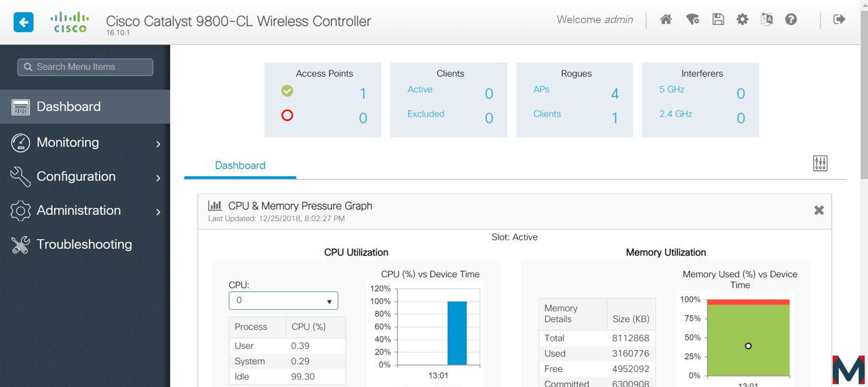The image size is (868, 387).
Task: Click the Used memory value 3160776
Action: click(631, 354)
